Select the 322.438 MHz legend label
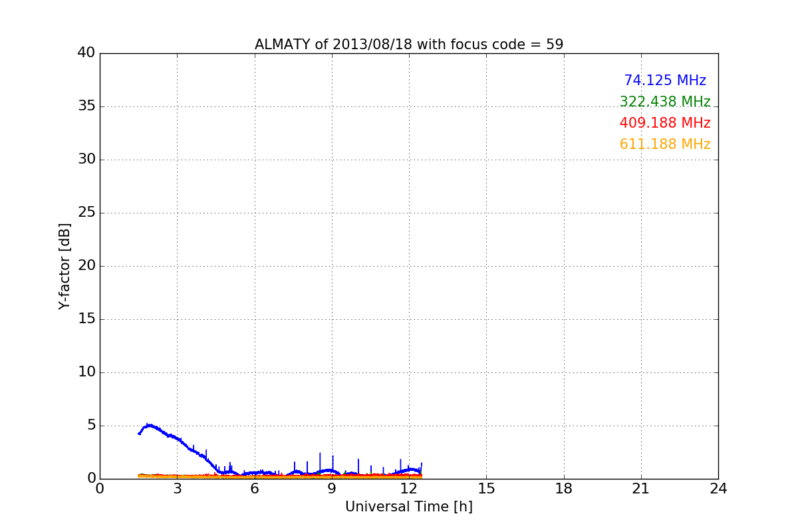 coord(665,102)
